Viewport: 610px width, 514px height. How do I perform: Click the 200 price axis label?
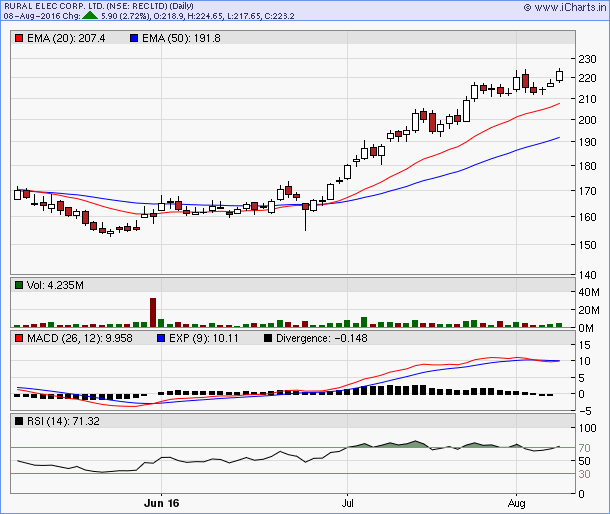[x=587, y=120]
